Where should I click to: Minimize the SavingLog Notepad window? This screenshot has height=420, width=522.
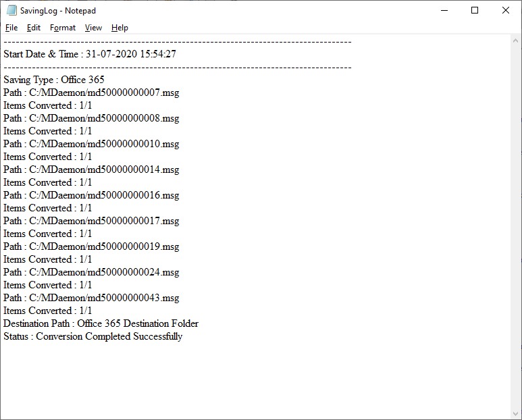click(444, 10)
